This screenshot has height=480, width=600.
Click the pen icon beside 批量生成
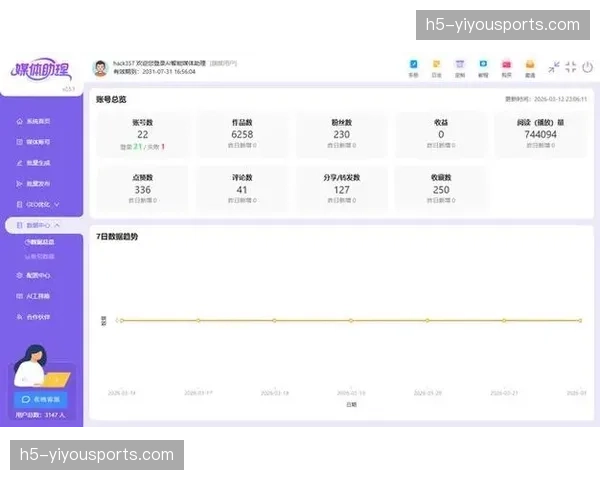coord(20,163)
